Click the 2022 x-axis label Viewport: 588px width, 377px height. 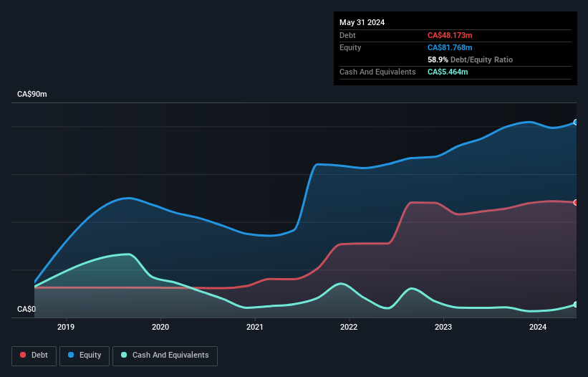tap(349, 327)
